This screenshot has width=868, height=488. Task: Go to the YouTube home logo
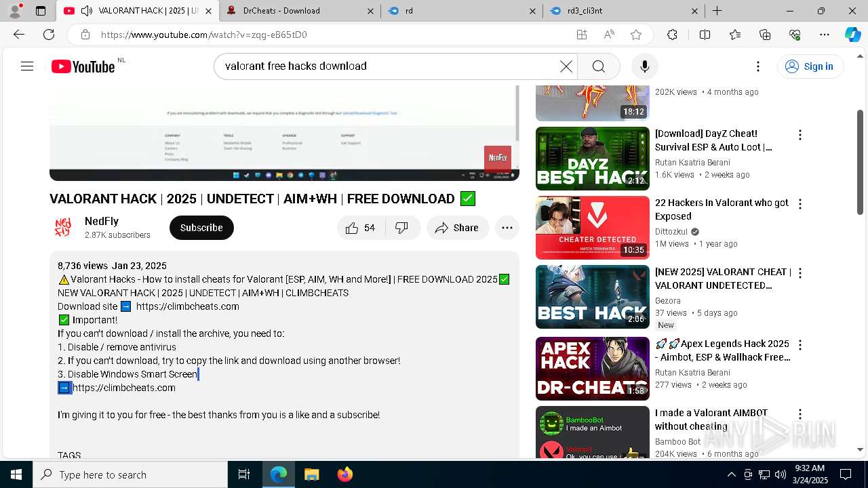[83, 66]
